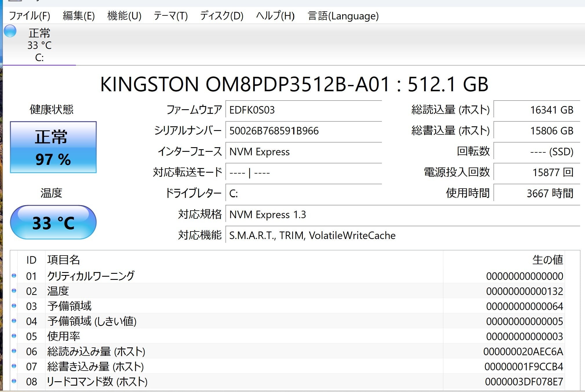Open the 編集(E) menu
585x392 pixels.
(79, 16)
